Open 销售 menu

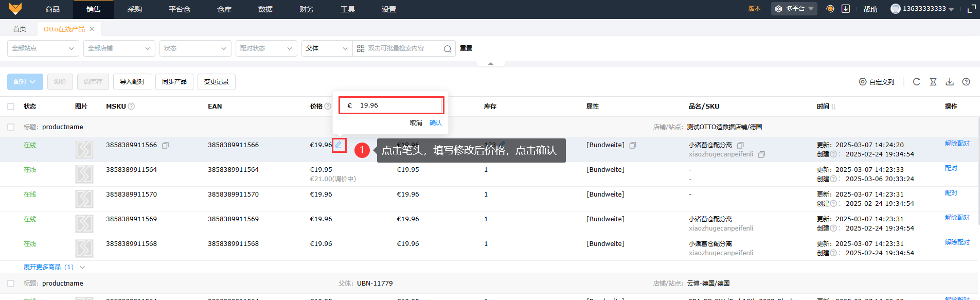(x=94, y=9)
